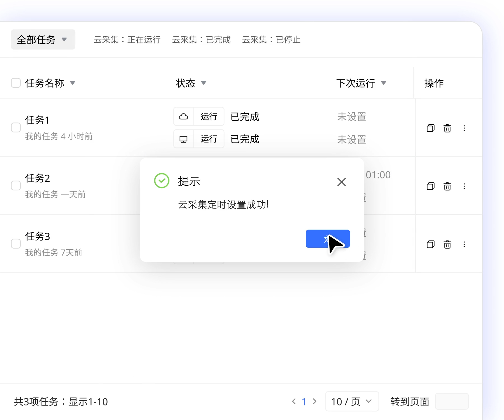Open more options for 任务3

(464, 244)
